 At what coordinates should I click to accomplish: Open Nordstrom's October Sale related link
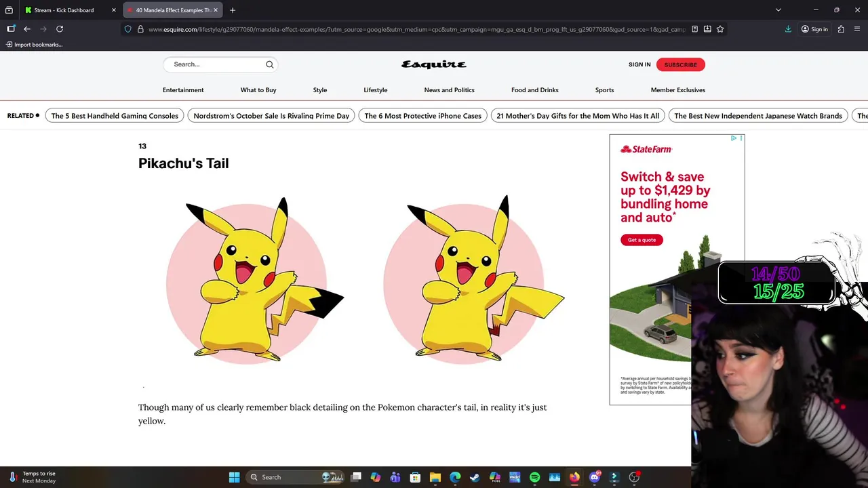271,116
